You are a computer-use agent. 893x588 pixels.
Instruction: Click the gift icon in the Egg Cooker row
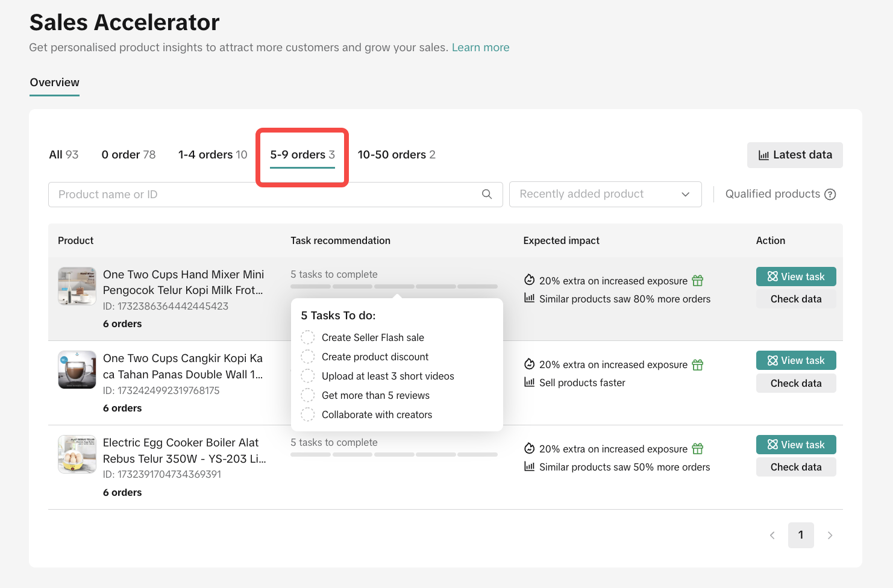[x=697, y=449]
